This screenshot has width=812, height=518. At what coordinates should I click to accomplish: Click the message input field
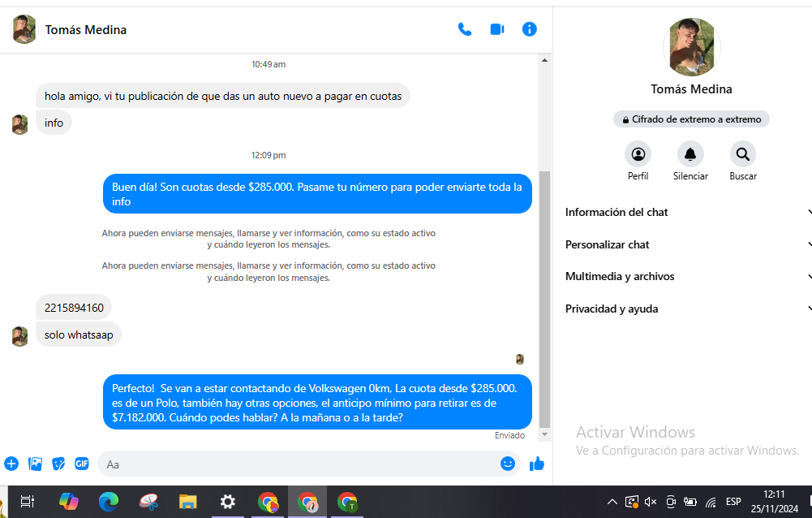tap(300, 464)
